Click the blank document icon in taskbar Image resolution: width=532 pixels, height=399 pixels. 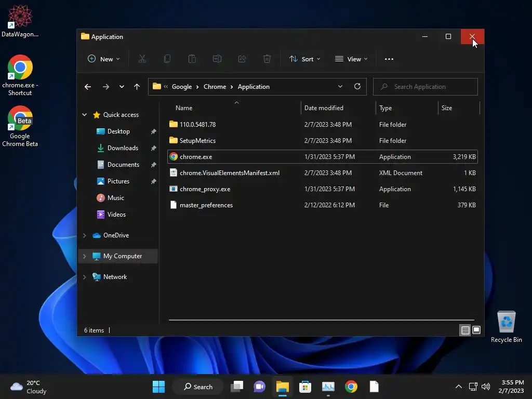(374, 387)
